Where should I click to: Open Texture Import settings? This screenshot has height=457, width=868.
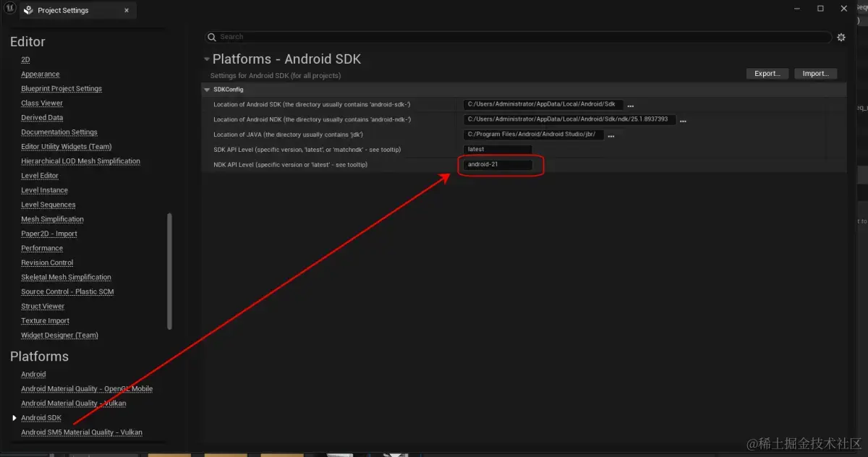click(46, 320)
